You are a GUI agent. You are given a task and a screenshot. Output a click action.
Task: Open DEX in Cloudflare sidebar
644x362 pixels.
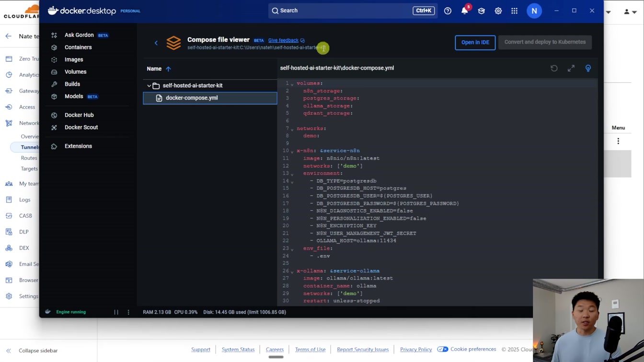[24, 248]
